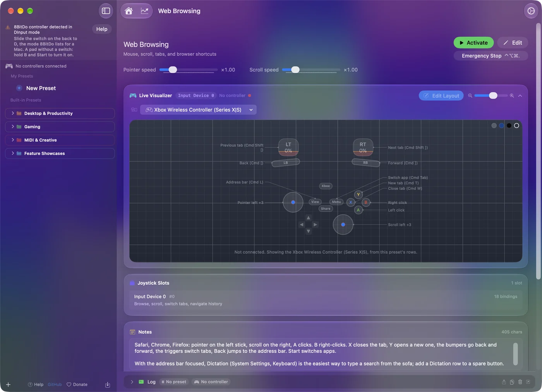The width and height of the screenshot is (542, 392).
Task: Select the gray background color circle
Action: point(494,126)
